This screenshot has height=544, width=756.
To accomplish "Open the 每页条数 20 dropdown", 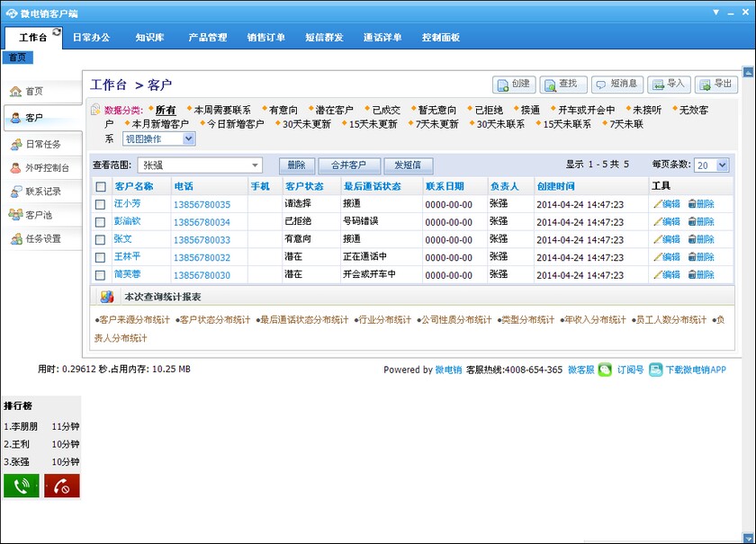I will [712, 165].
